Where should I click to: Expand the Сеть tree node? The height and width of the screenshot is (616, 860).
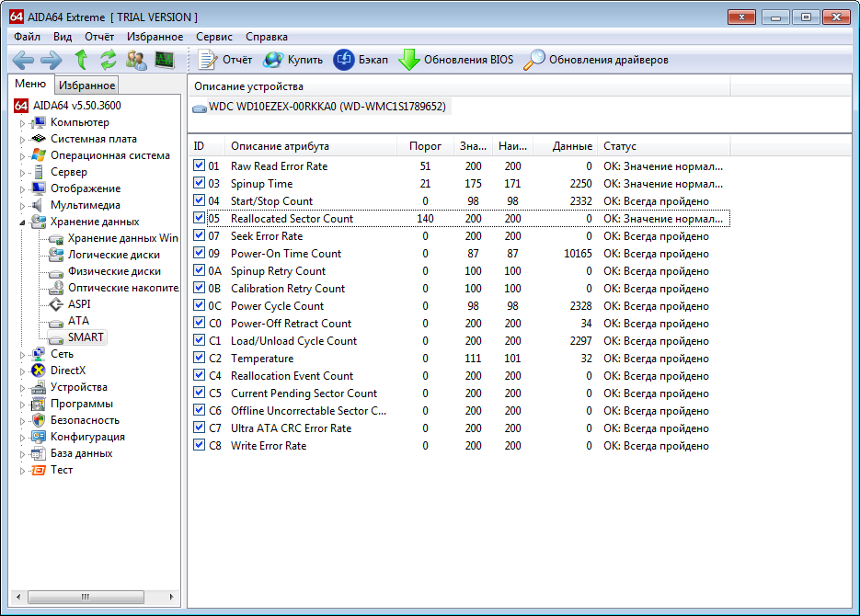pyautogui.click(x=22, y=355)
